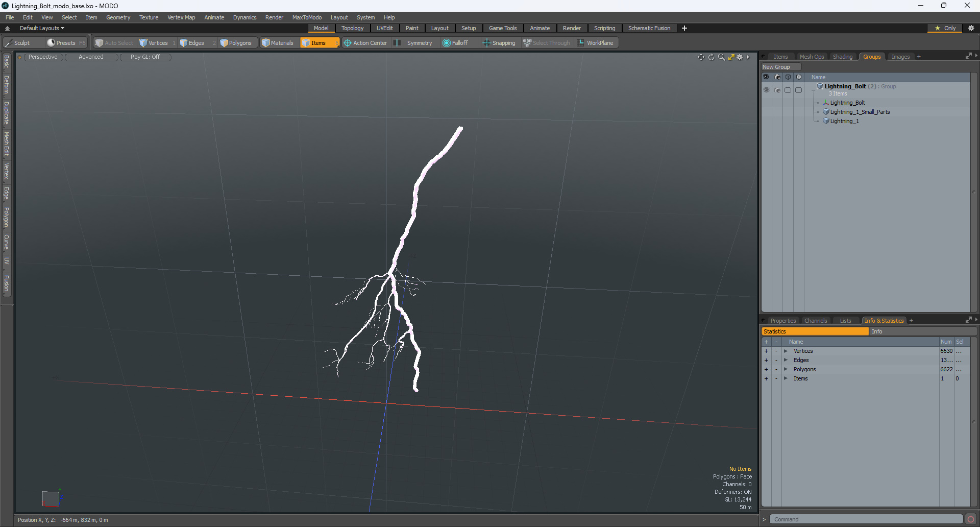The image size is (980, 527).
Task: Toggle render camera for Lightning_Bolt group
Action: pyautogui.click(x=777, y=90)
